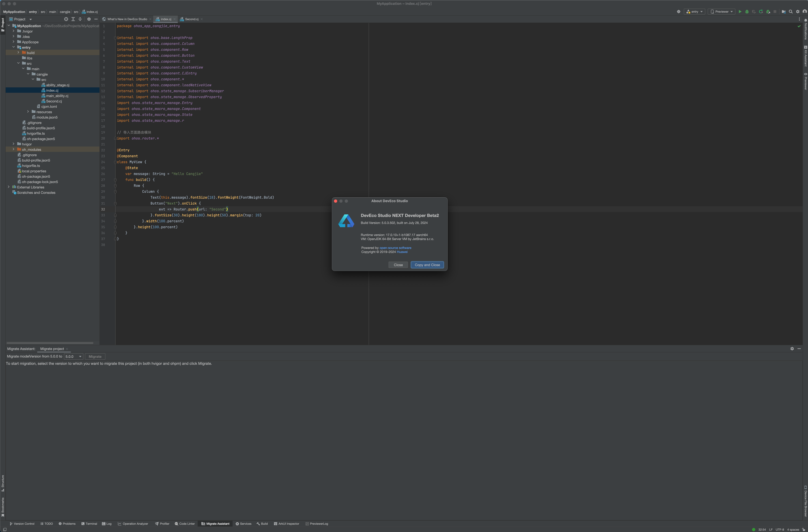The height and width of the screenshot is (532, 808).
Task: Click UTF-8 encoding in status bar
Action: tap(779, 530)
